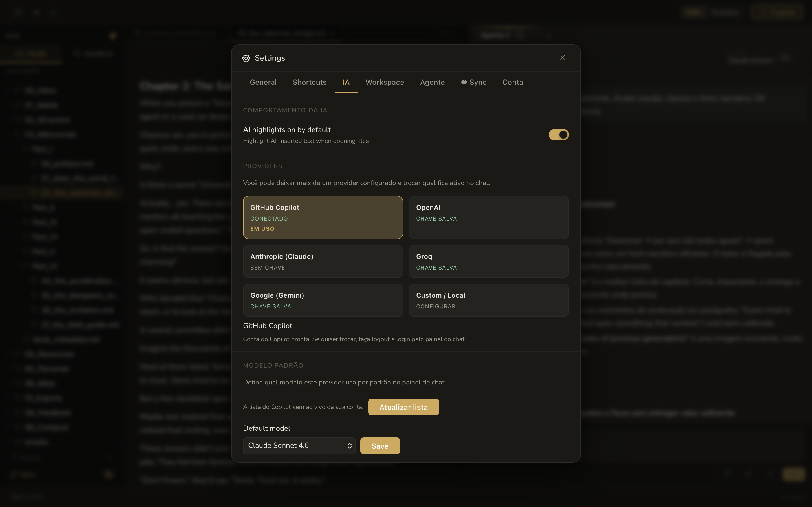Viewport: 812px width, 507px height.
Task: Select the Groq provider card
Action: [488, 261]
